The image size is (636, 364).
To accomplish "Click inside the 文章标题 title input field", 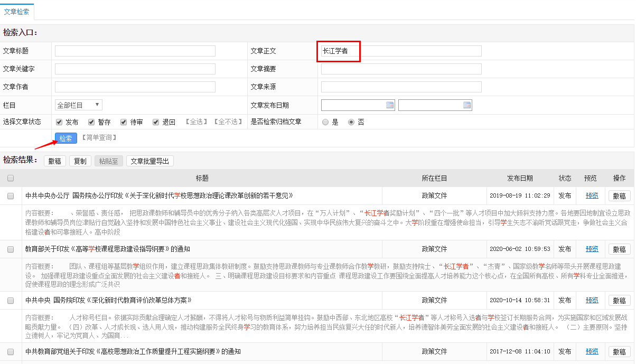I will 135,51.
